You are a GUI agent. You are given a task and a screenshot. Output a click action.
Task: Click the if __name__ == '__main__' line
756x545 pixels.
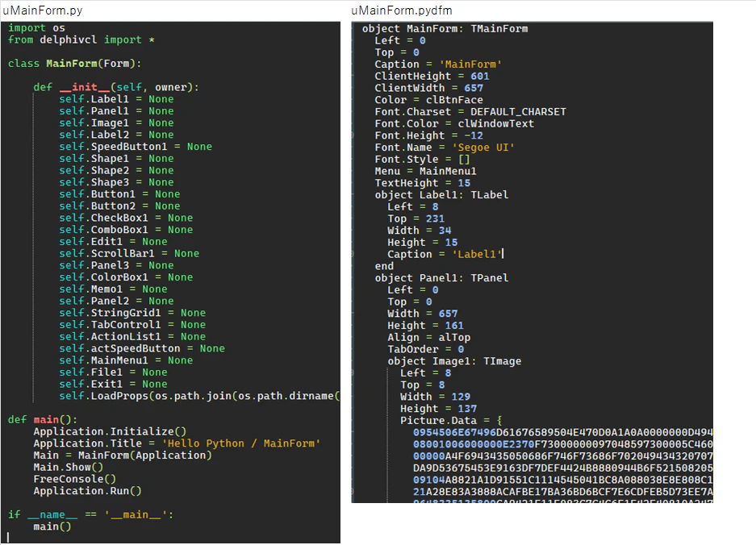tap(90, 514)
